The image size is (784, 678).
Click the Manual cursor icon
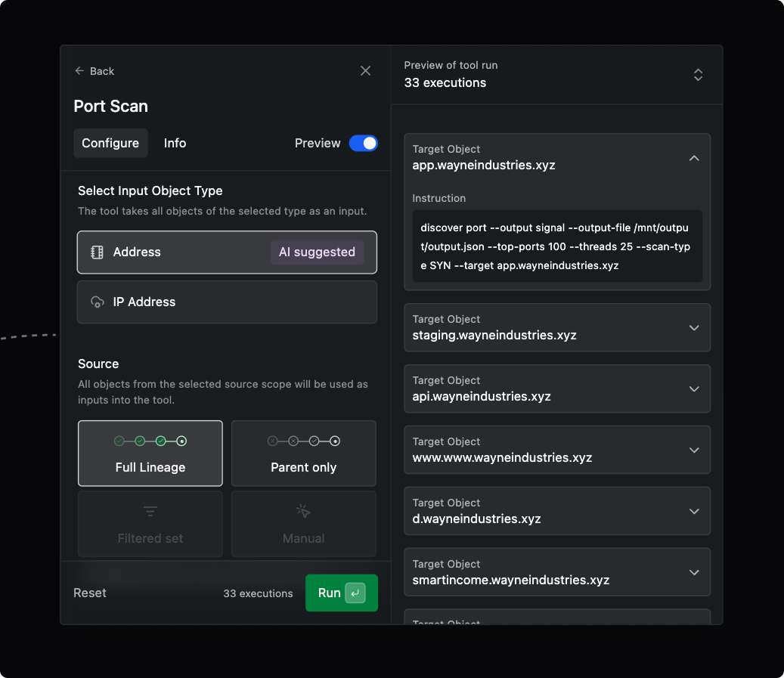(x=303, y=512)
